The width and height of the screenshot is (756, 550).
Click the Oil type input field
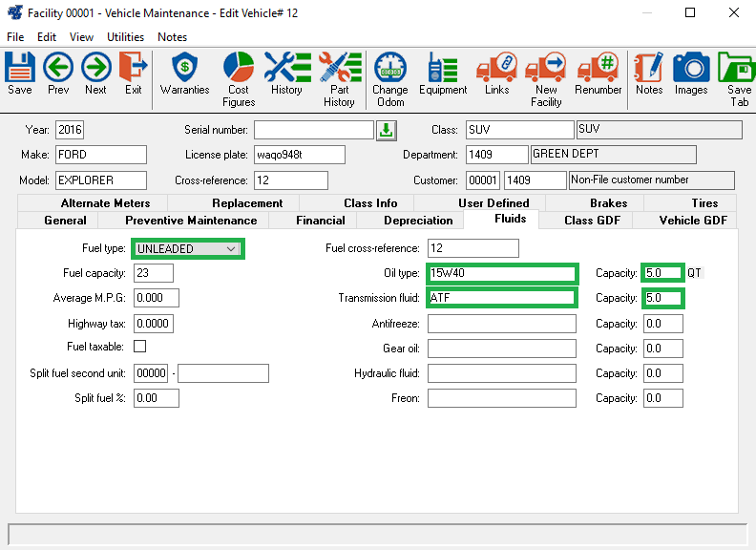(502, 273)
